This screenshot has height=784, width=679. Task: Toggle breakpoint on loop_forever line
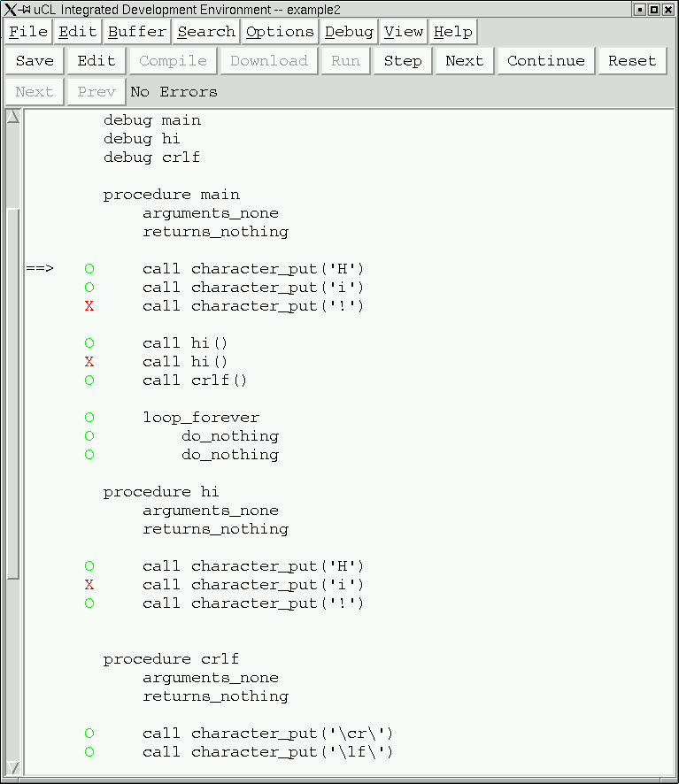point(89,418)
